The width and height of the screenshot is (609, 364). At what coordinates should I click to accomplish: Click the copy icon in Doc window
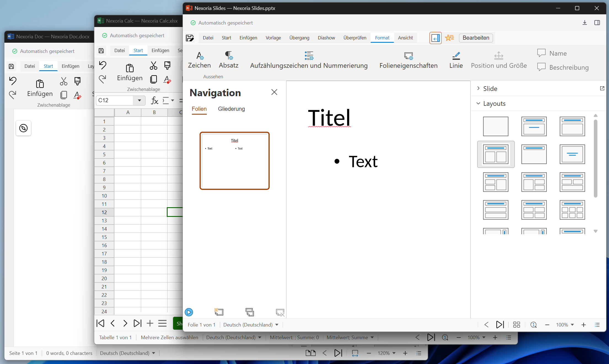coord(64,95)
